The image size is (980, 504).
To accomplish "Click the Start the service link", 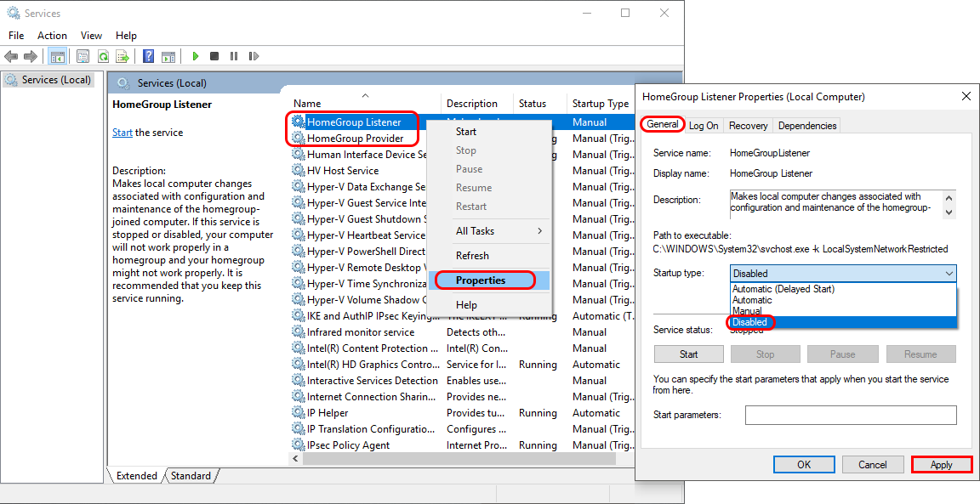I will pos(122,133).
